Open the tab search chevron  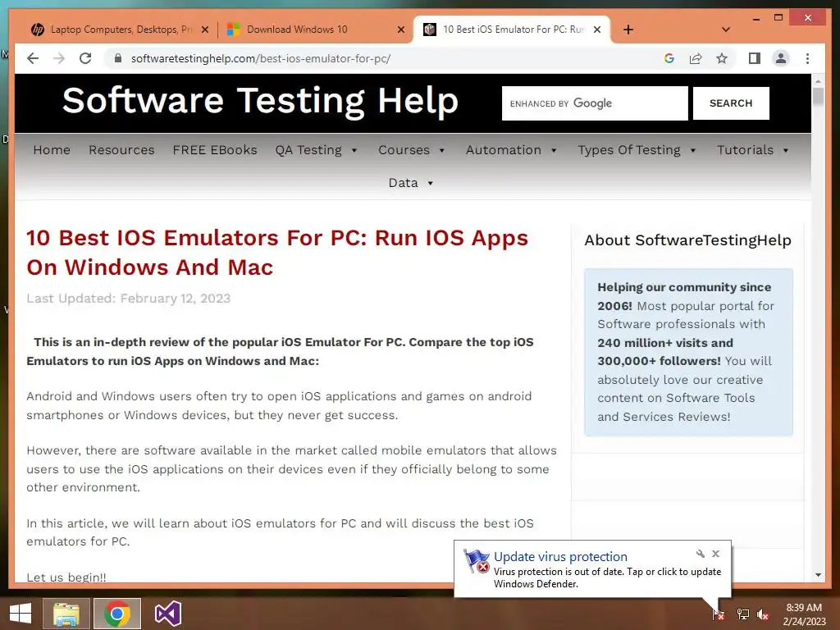click(725, 30)
